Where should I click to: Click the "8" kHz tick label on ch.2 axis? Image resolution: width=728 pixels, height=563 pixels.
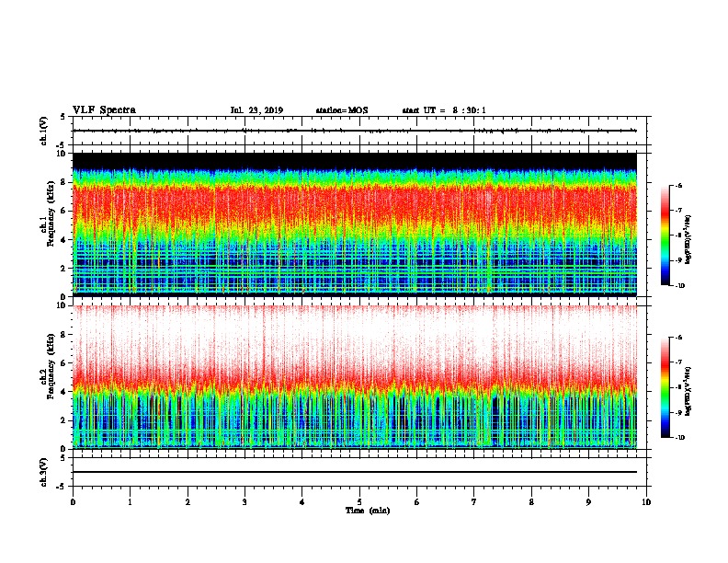tap(63, 335)
